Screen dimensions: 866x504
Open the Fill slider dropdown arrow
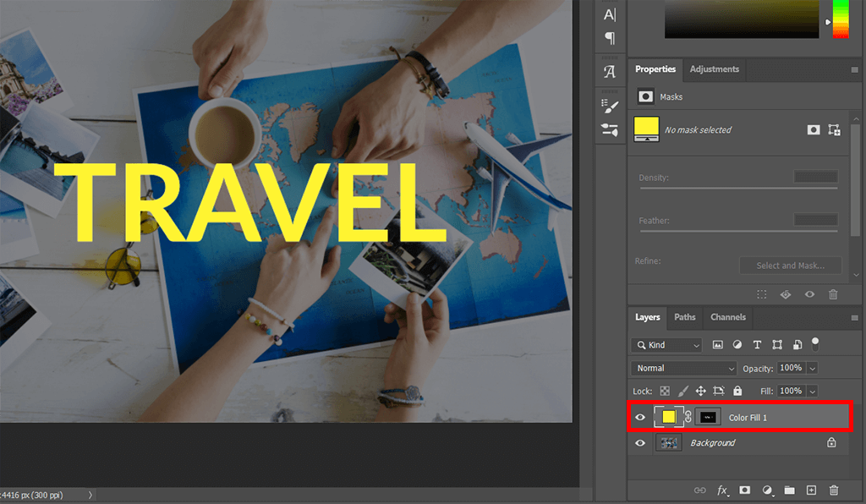click(x=813, y=392)
